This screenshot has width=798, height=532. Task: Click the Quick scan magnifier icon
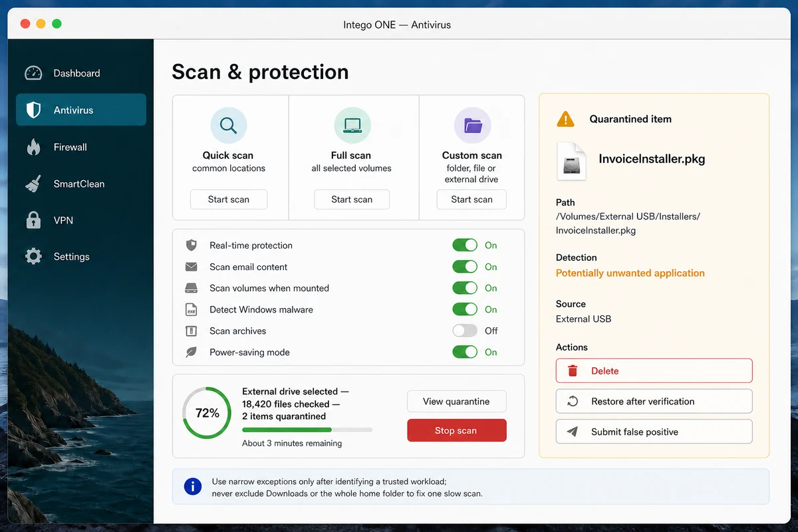[229, 126]
